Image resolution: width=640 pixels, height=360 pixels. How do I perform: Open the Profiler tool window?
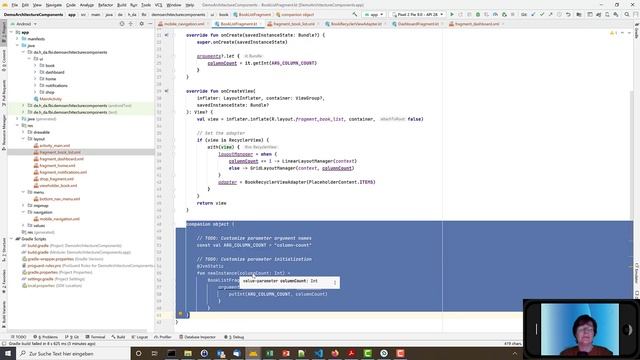pyautogui.click(x=163, y=337)
